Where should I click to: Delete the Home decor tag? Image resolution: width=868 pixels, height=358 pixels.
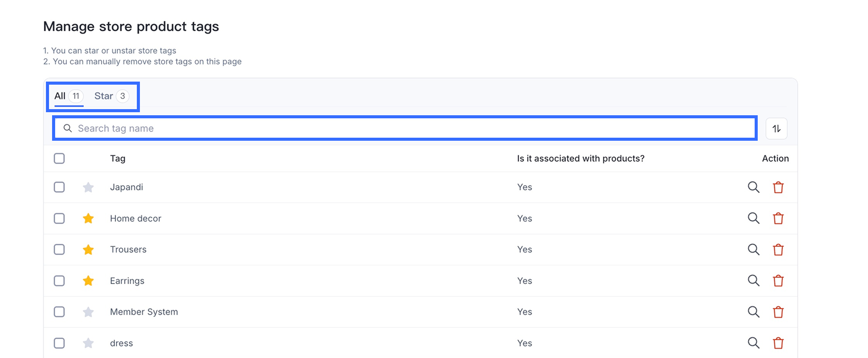click(x=778, y=219)
